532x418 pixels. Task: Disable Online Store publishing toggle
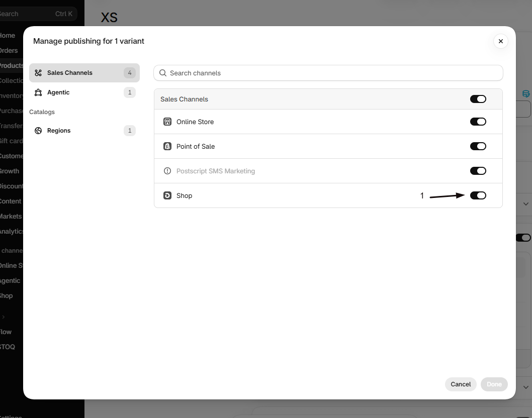[478, 122]
